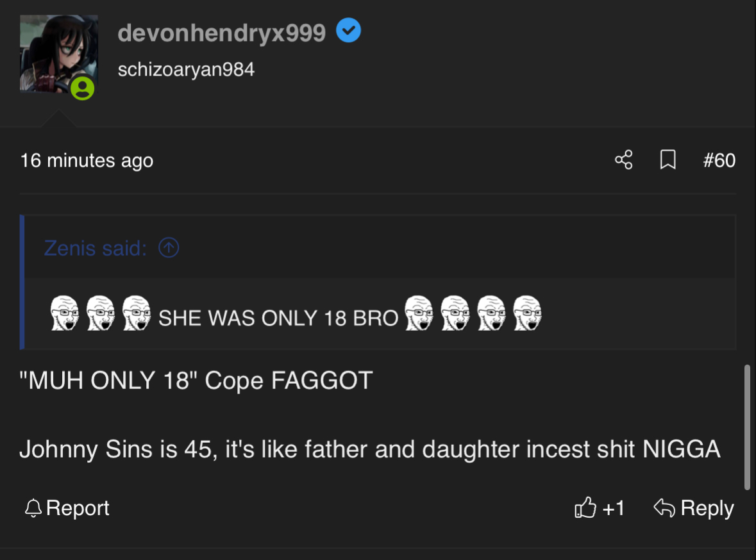756x560 pixels.
Task: Click the blue verified badge
Action: [349, 30]
